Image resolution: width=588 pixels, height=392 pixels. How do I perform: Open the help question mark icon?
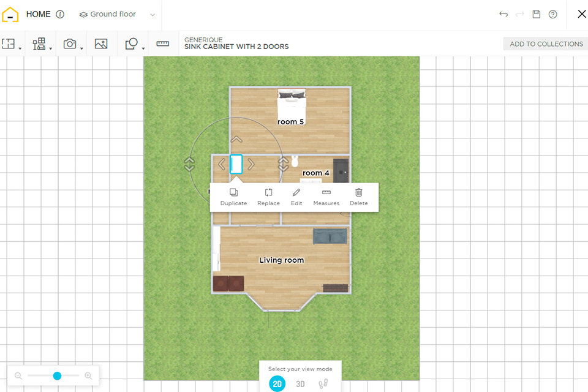[552, 14]
